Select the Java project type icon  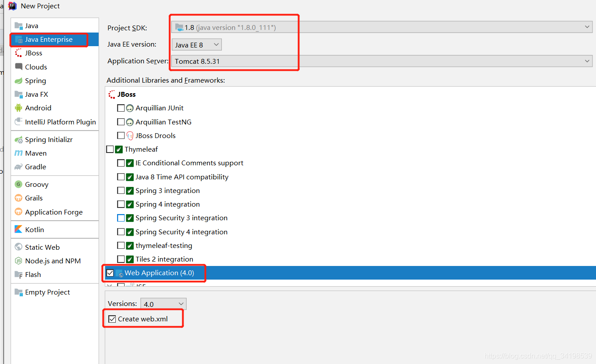[18, 26]
